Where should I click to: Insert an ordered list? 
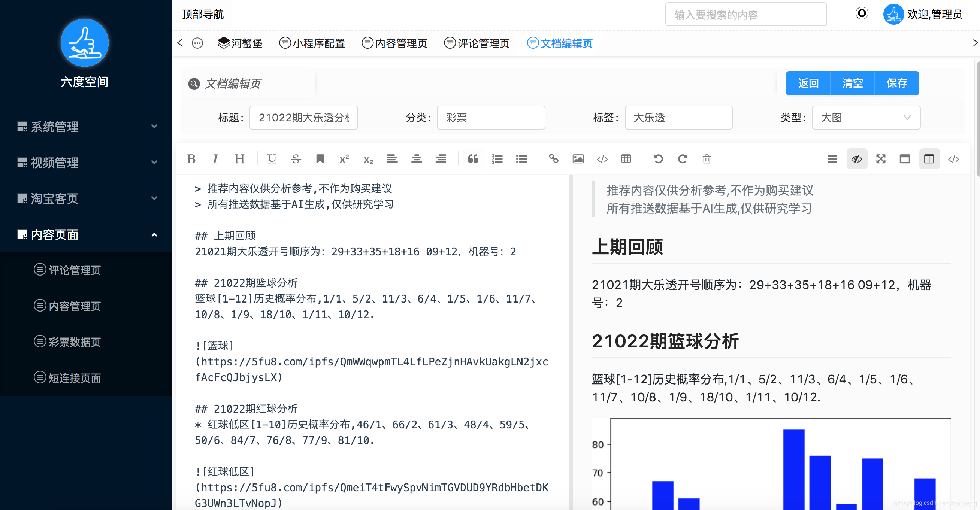[497, 159]
